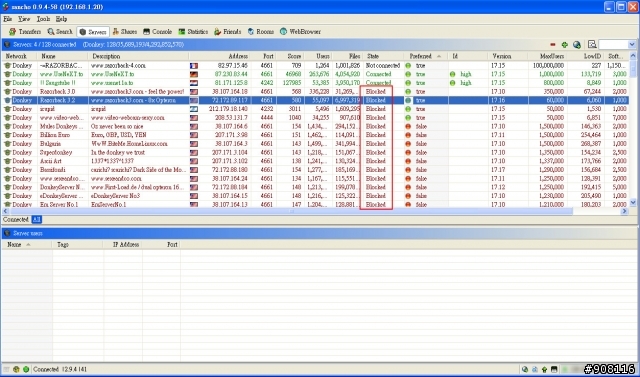Open the View menu
The image size is (640, 377).
[x=24, y=19]
